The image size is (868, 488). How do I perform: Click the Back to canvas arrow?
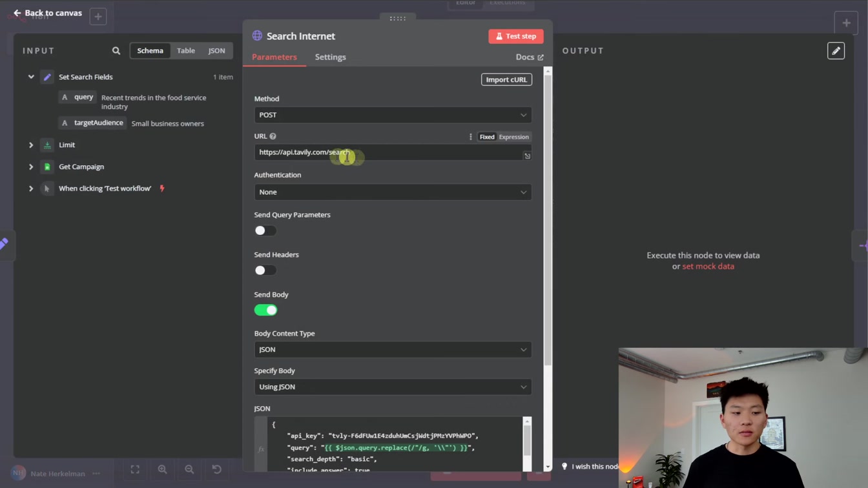[17, 13]
